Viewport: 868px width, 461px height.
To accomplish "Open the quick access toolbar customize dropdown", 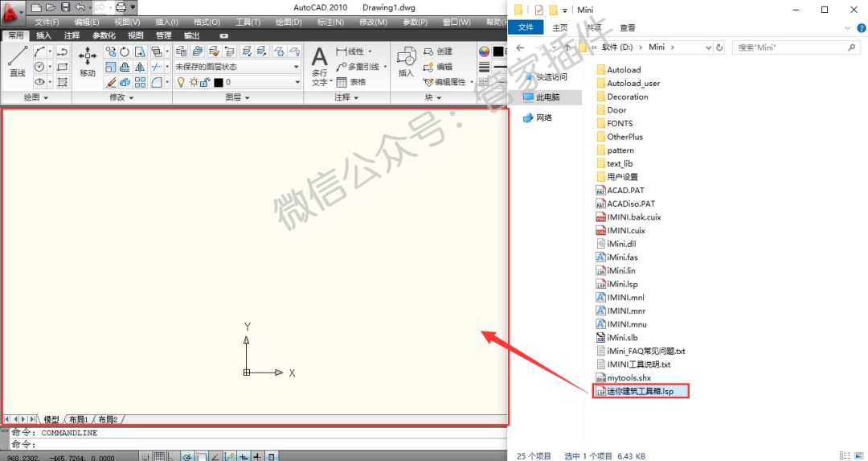I will tap(133, 7).
